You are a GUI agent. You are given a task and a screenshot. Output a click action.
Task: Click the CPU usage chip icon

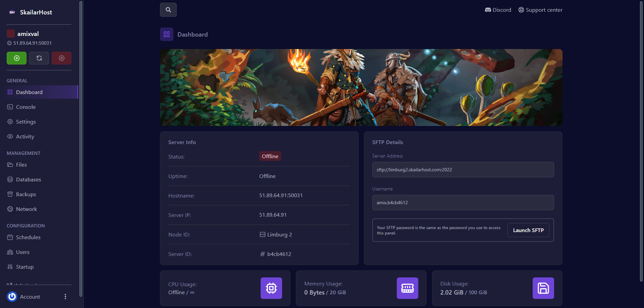click(271, 288)
